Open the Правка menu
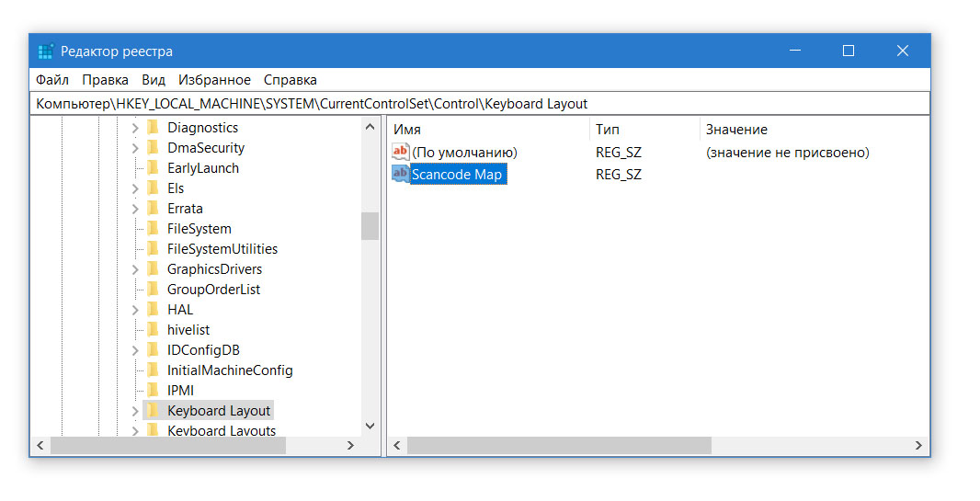The height and width of the screenshot is (501, 980). 105,80
